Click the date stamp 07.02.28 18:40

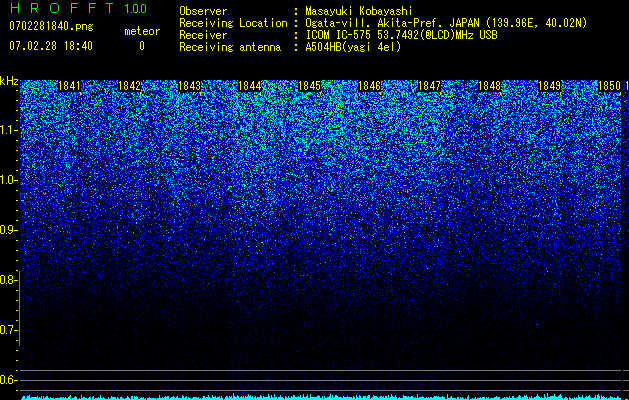point(51,46)
